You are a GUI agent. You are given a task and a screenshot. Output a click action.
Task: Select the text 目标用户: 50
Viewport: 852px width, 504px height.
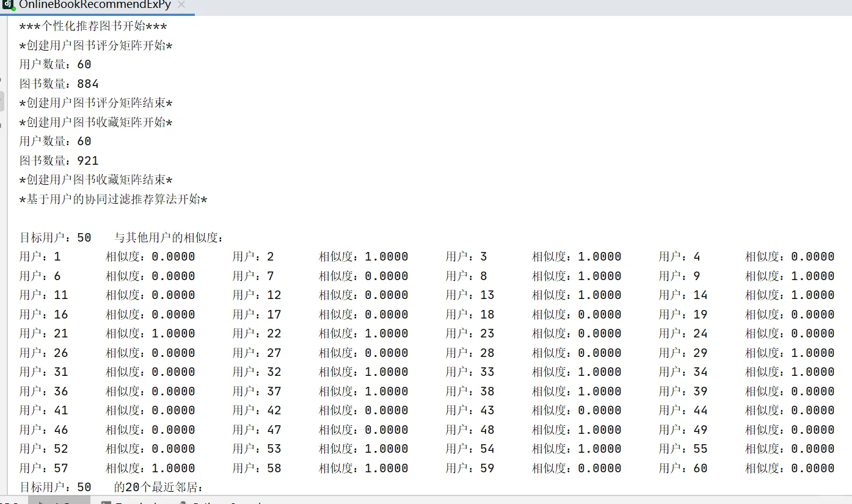[x=55, y=237]
